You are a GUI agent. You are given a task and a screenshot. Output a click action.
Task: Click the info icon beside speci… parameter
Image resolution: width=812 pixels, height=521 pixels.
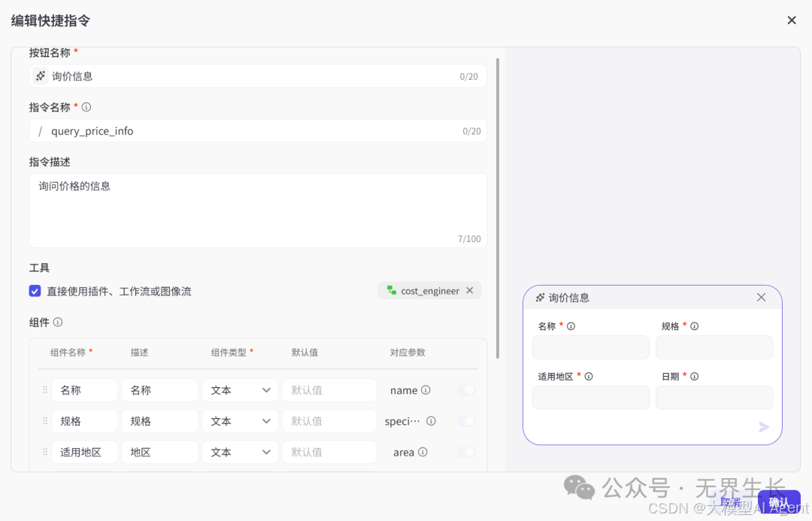pyautogui.click(x=431, y=421)
